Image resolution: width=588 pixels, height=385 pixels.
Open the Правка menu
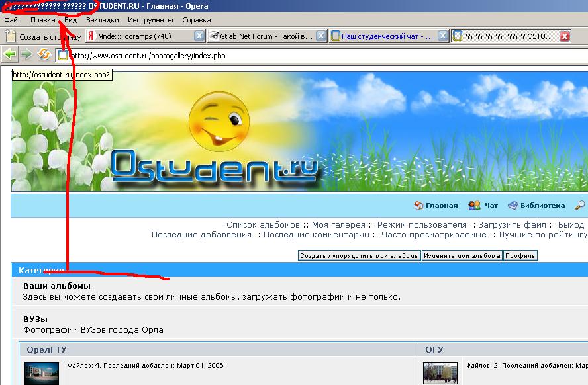(x=43, y=20)
